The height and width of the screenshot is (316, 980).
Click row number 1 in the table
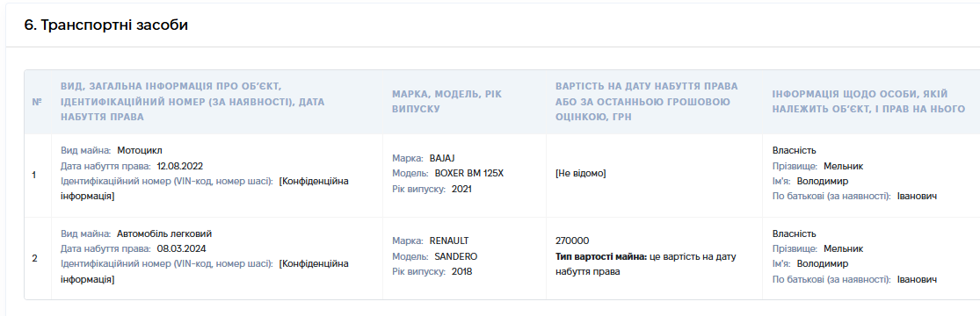[x=33, y=176]
